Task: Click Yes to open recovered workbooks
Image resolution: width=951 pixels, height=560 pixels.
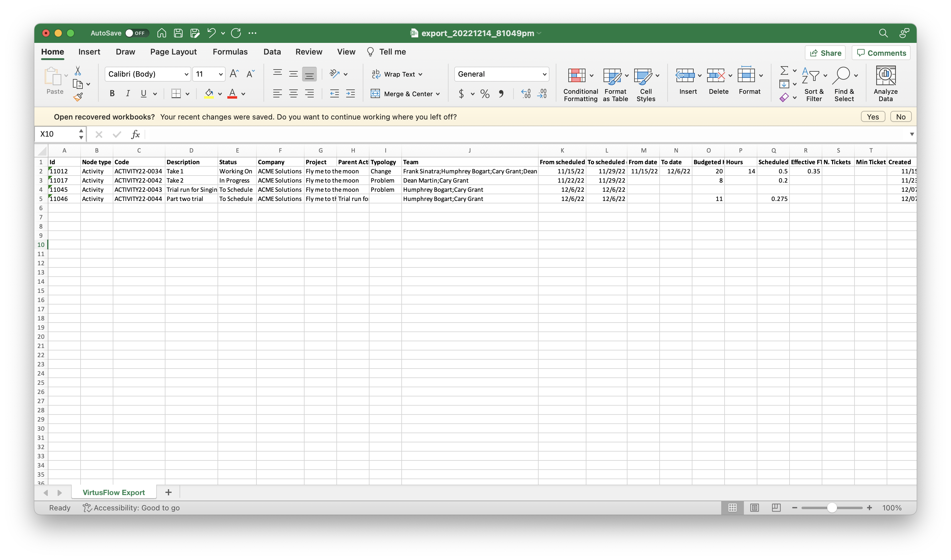Action: tap(873, 117)
